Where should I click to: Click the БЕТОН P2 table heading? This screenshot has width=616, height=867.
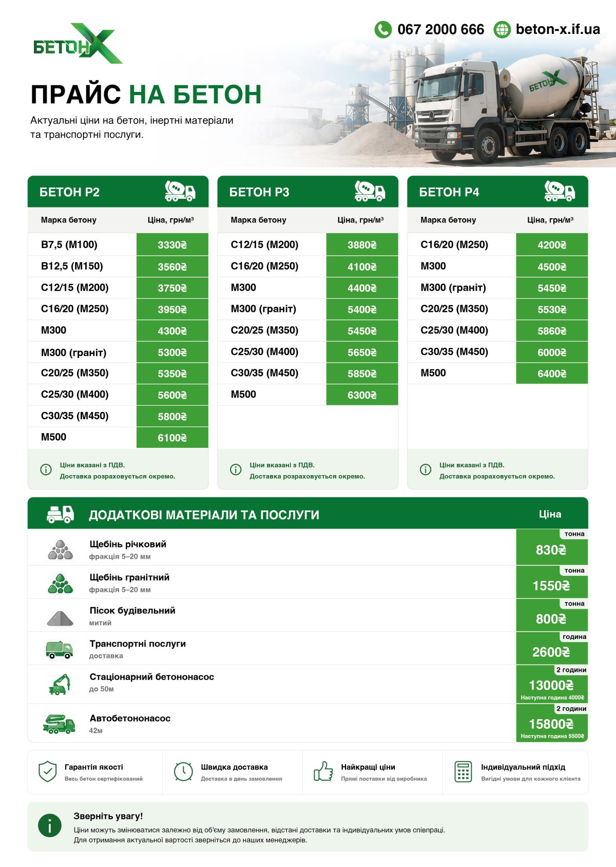click(x=69, y=192)
